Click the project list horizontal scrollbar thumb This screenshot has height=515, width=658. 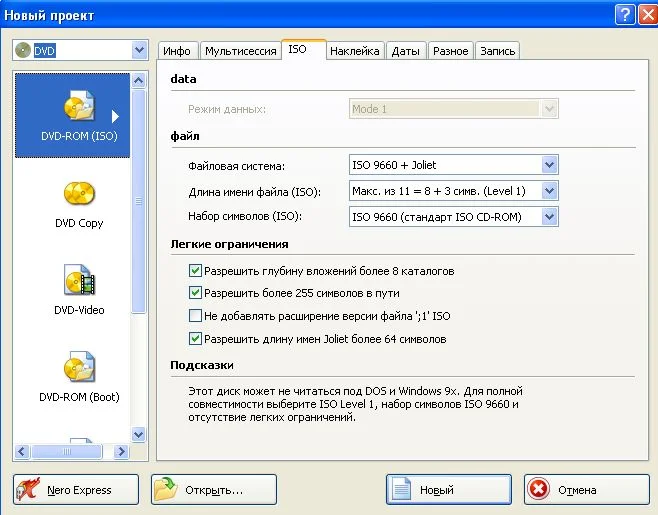click(66, 452)
